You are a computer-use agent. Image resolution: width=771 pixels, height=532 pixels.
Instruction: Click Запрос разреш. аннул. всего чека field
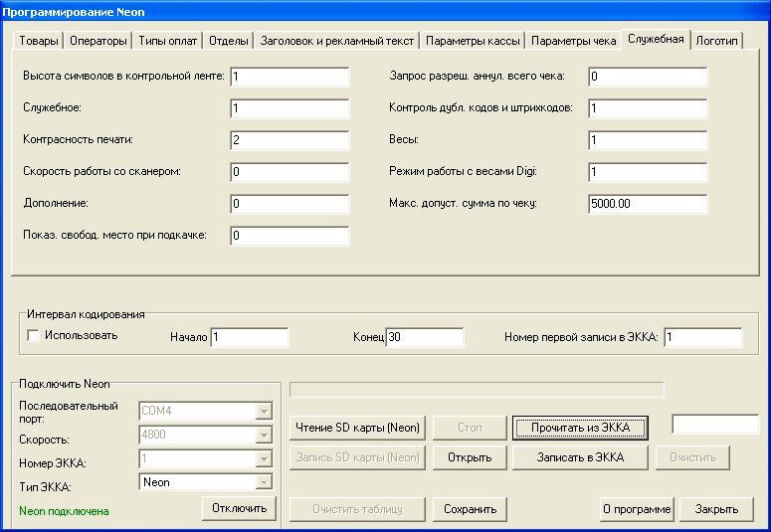pos(648,77)
